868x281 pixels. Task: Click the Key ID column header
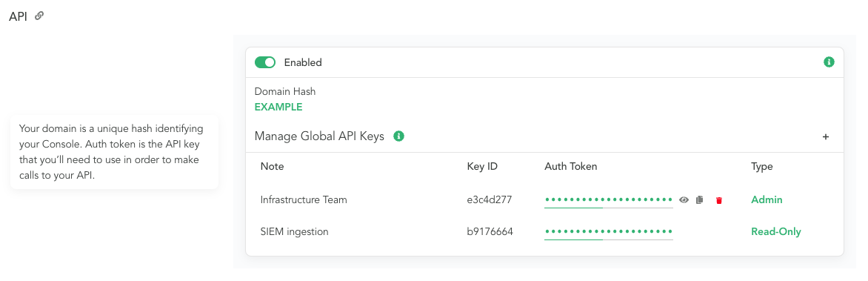pyautogui.click(x=482, y=166)
